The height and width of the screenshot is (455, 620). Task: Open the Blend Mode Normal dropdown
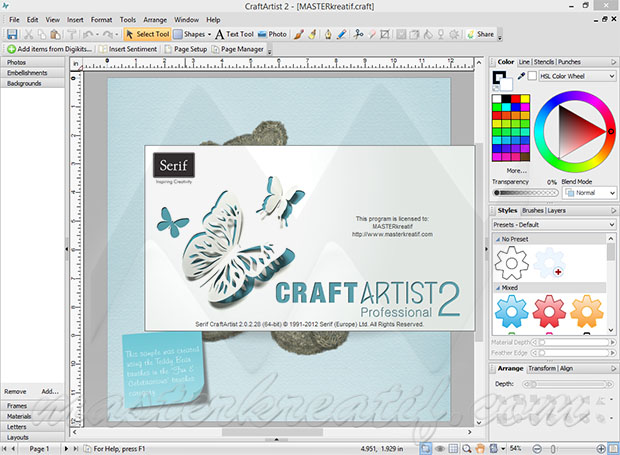[x=589, y=193]
